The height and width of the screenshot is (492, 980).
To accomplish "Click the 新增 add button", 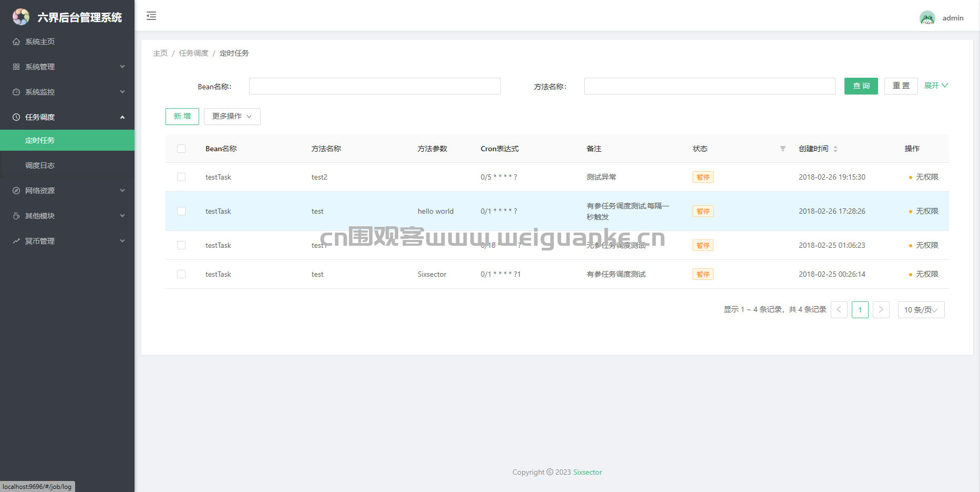I will 182,117.
